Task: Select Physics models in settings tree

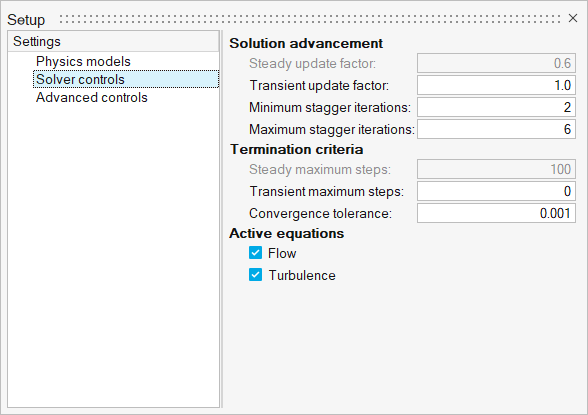Action: pyautogui.click(x=83, y=61)
